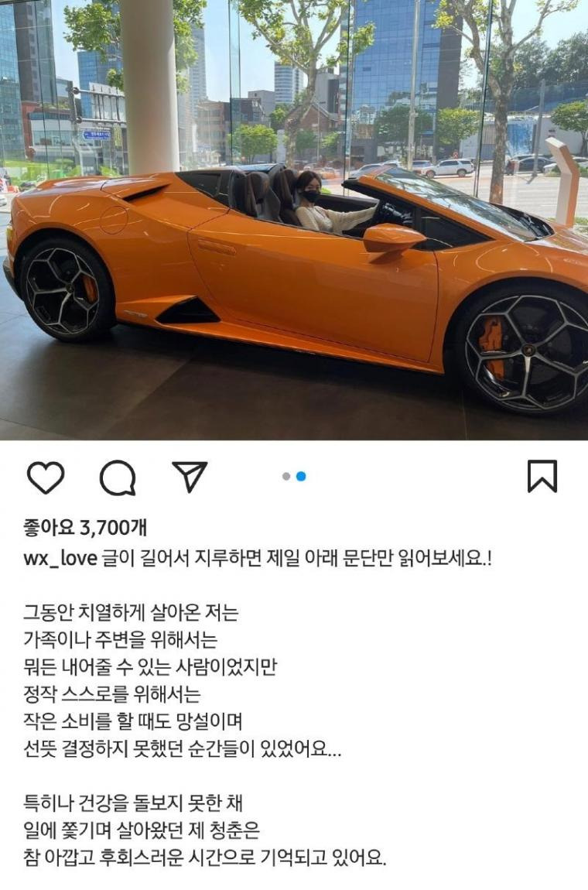View who liked via 좋아요 3,700개
The width and height of the screenshot is (588, 890).
(x=85, y=528)
